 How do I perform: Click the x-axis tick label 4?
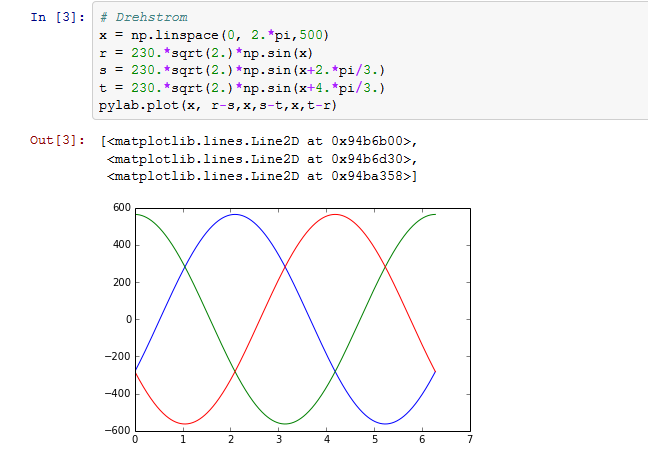point(327,440)
